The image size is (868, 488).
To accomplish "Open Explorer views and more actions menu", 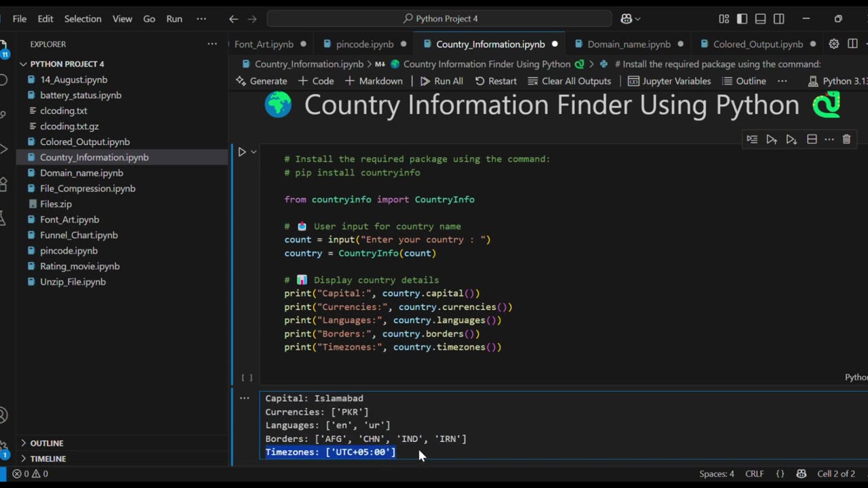I will pos(212,44).
